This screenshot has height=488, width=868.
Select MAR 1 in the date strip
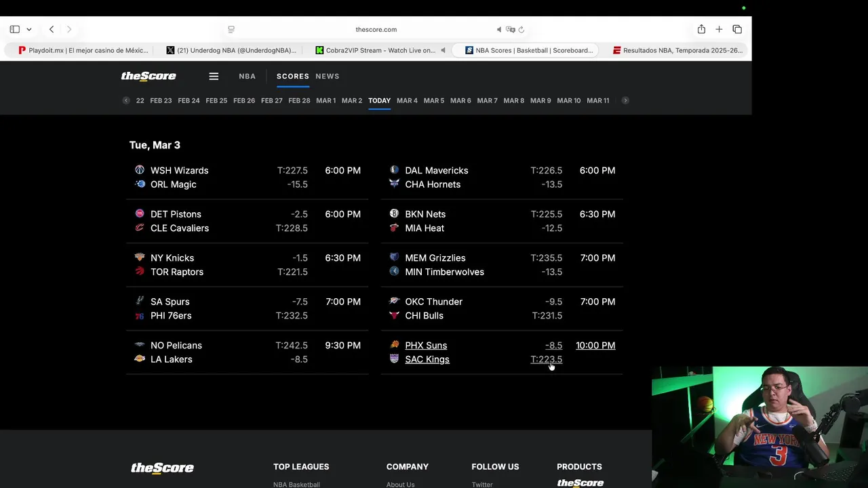pyautogui.click(x=325, y=100)
